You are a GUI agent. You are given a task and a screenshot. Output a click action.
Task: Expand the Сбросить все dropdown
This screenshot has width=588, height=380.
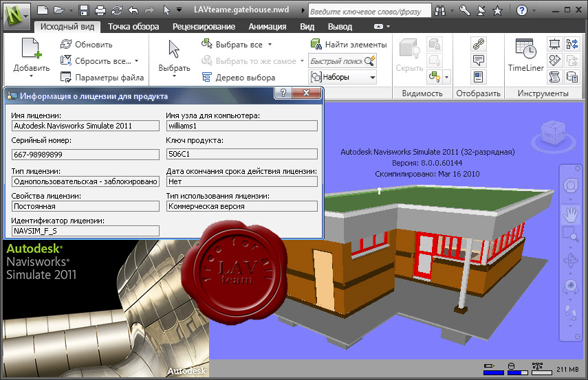click(x=136, y=60)
